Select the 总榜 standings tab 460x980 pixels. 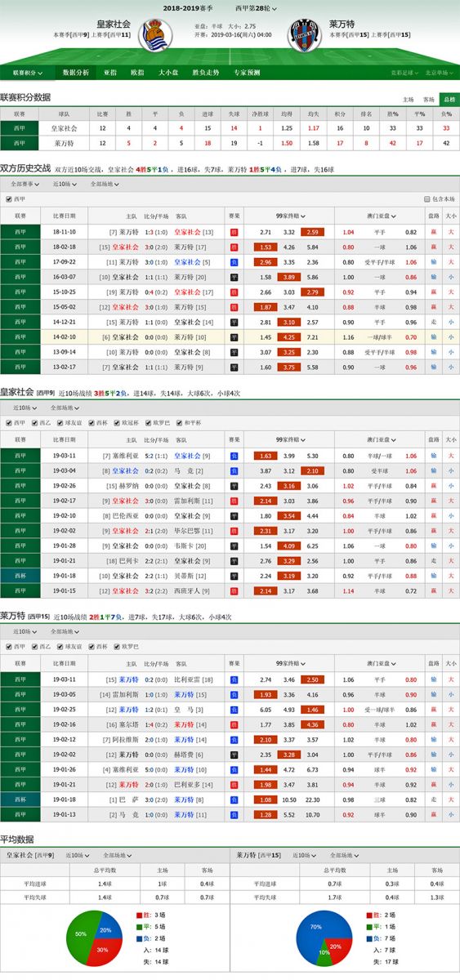[x=449, y=99]
